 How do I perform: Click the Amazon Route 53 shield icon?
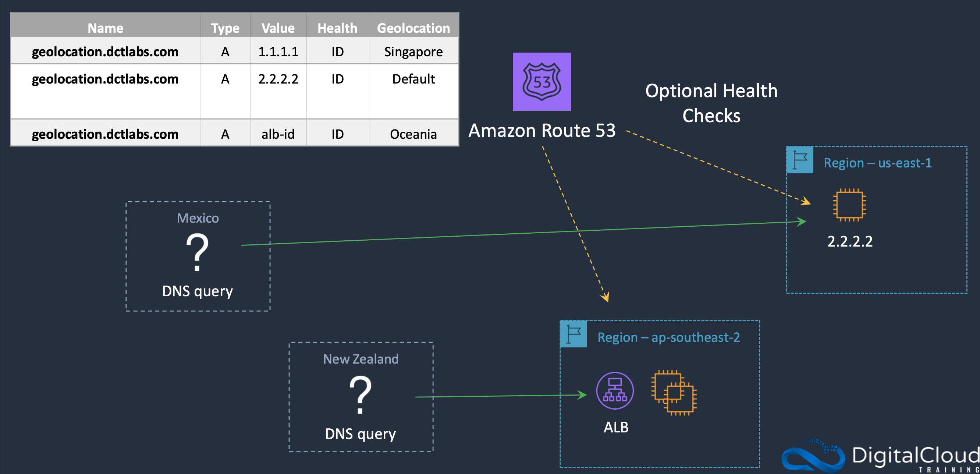pyautogui.click(x=542, y=81)
